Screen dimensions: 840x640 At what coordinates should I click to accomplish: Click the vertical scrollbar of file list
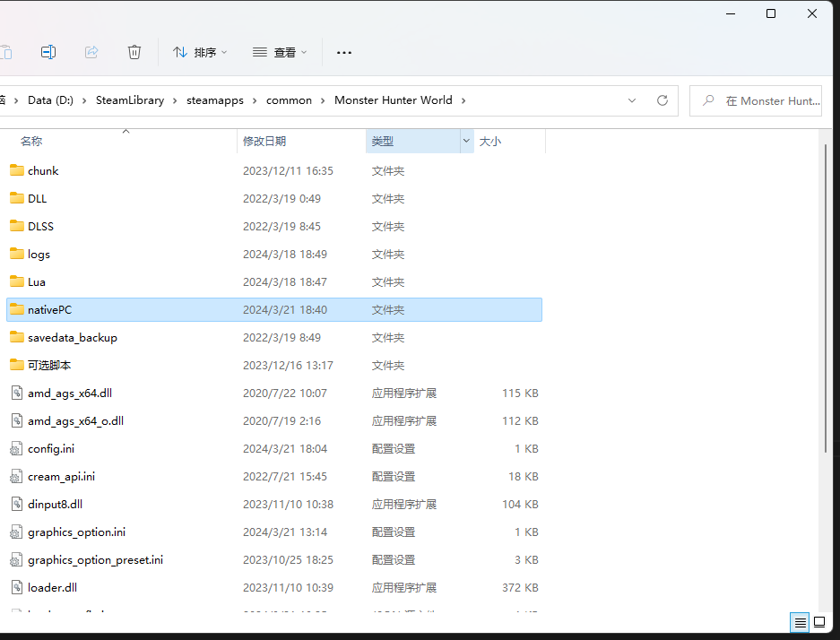coord(826,300)
